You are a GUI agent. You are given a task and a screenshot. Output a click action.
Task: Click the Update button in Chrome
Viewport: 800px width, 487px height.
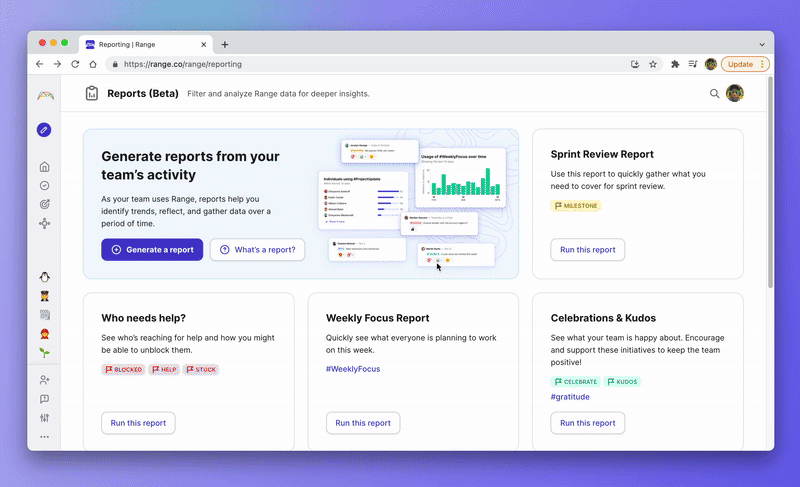pyautogui.click(x=745, y=64)
